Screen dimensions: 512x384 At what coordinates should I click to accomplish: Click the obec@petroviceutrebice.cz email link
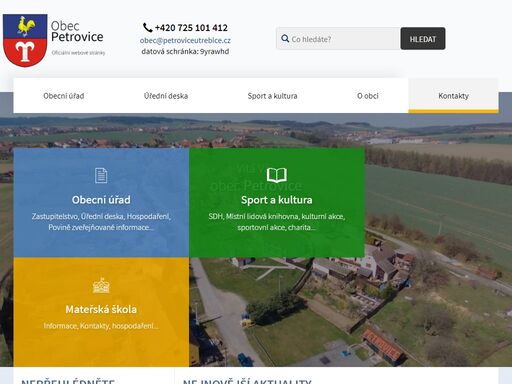click(185, 40)
